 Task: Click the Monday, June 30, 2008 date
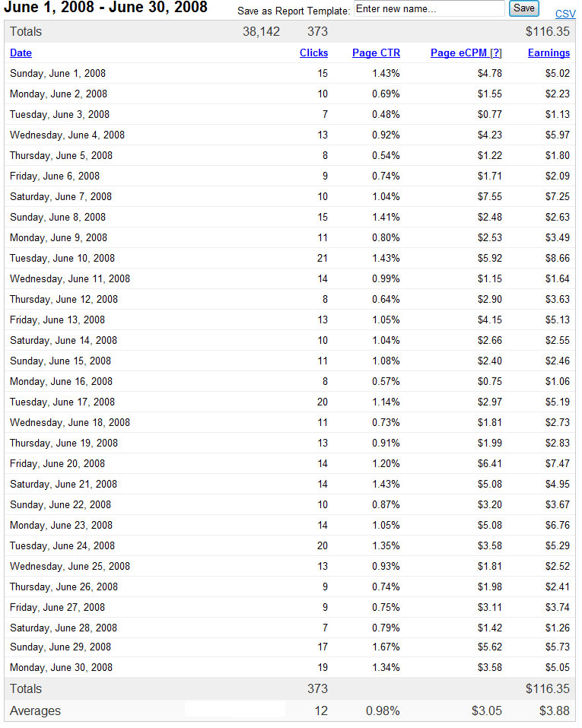[x=61, y=668]
